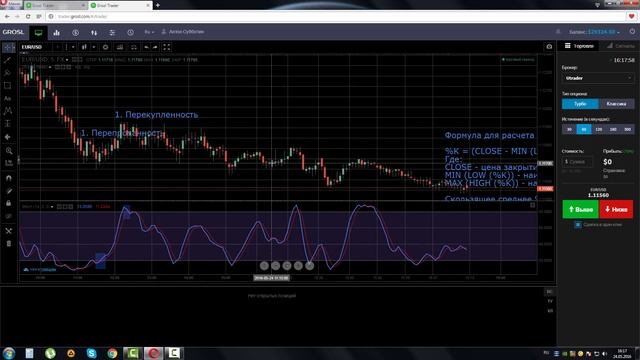The width and height of the screenshot is (640, 360).
Task: Select the Турбо option type
Action: 580,104
